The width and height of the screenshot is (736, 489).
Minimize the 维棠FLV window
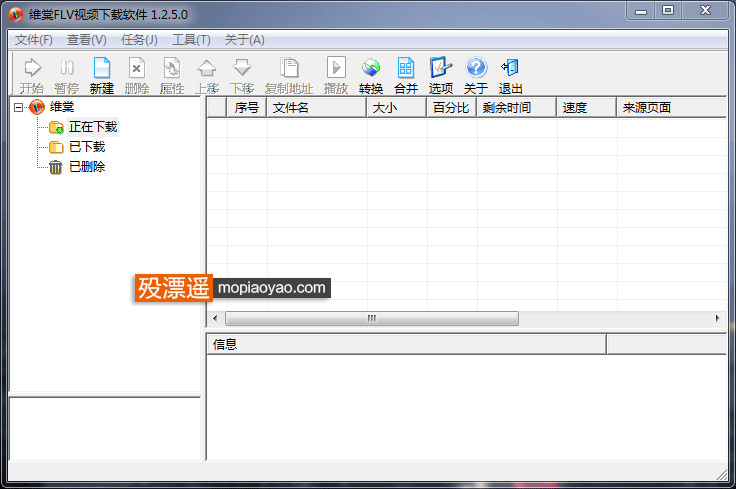click(641, 11)
